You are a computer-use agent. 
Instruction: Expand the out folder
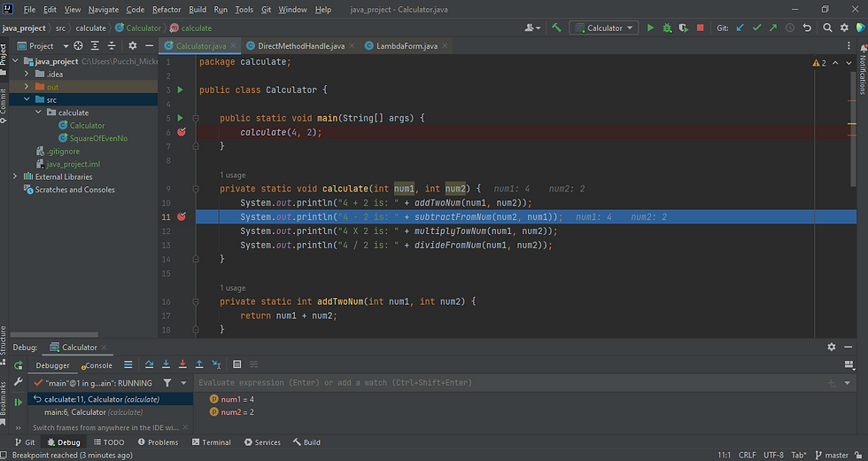(x=26, y=87)
